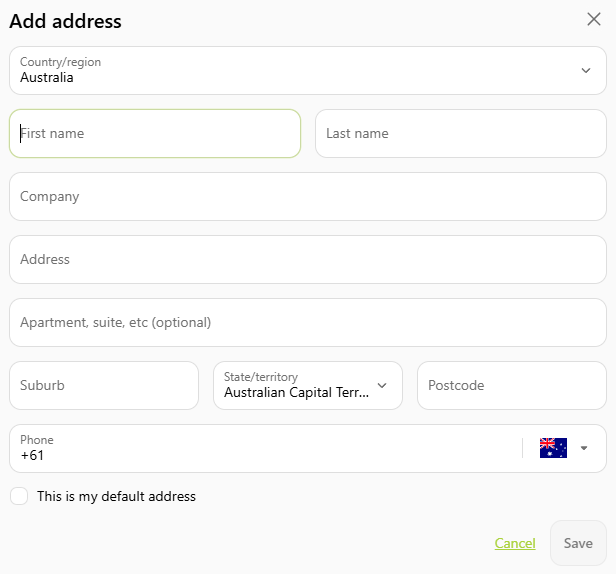616x574 pixels.
Task: Focus the Company input field
Action: pos(308,196)
